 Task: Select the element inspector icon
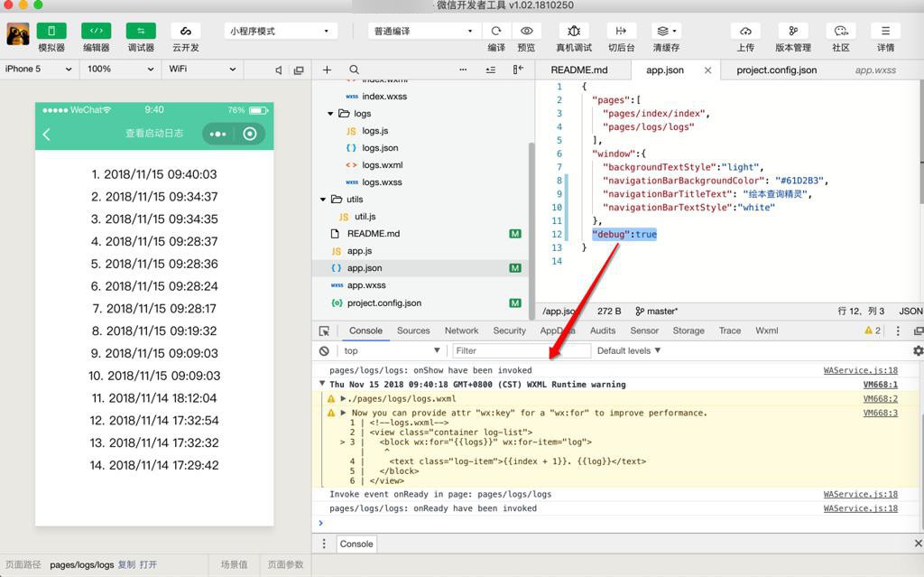[x=324, y=331]
